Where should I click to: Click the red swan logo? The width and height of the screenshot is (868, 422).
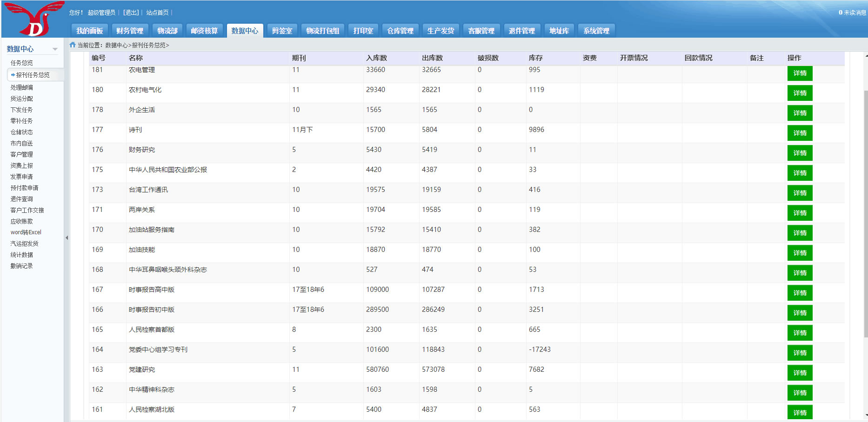pos(34,19)
